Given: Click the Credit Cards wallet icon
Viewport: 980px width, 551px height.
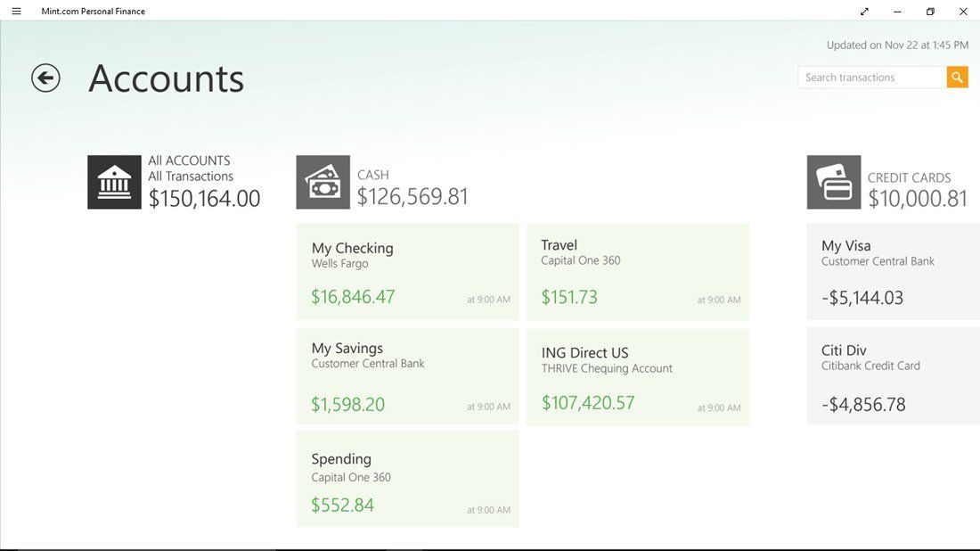Looking at the screenshot, I should point(833,181).
